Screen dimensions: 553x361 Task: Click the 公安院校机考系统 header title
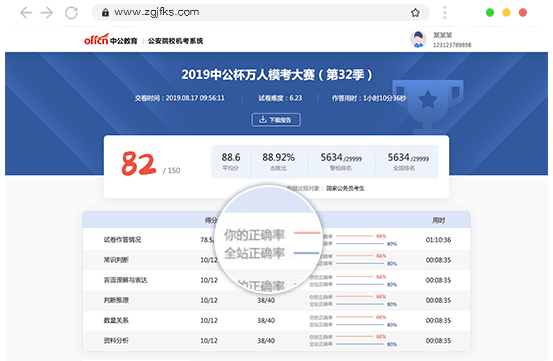175,41
